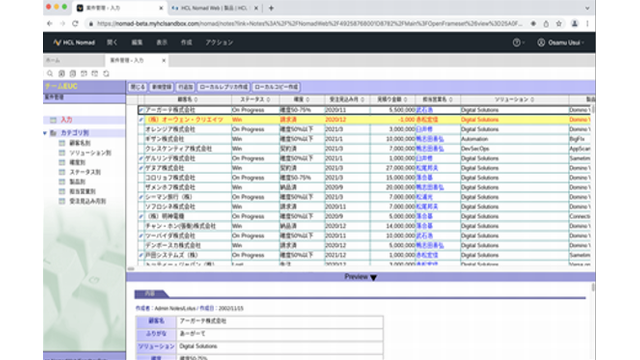Switch to the ホーム tab

coord(73,60)
